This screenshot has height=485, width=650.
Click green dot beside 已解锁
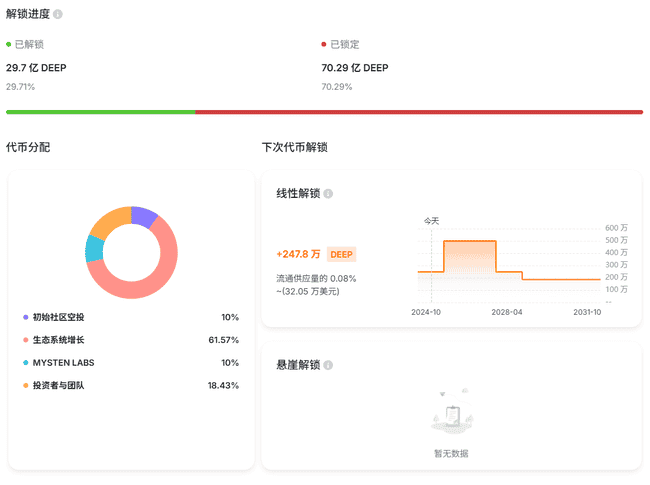[x=9, y=45]
